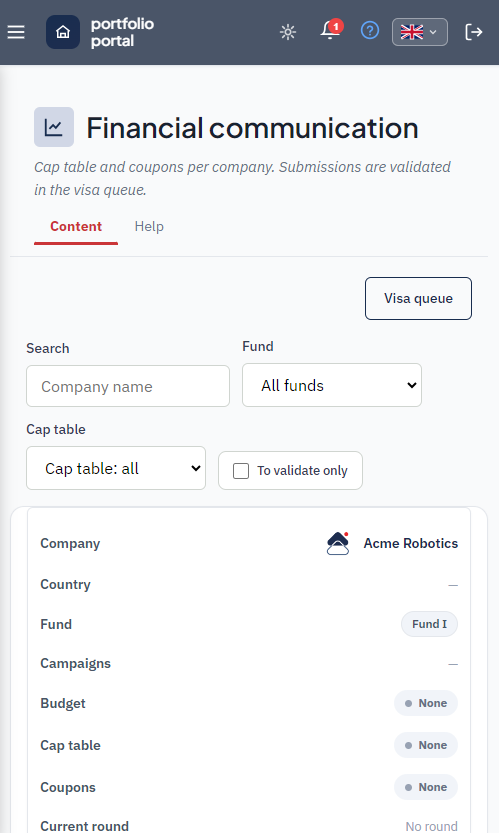Open the hamburger navigation menu
The width and height of the screenshot is (499, 833).
(x=16, y=32)
